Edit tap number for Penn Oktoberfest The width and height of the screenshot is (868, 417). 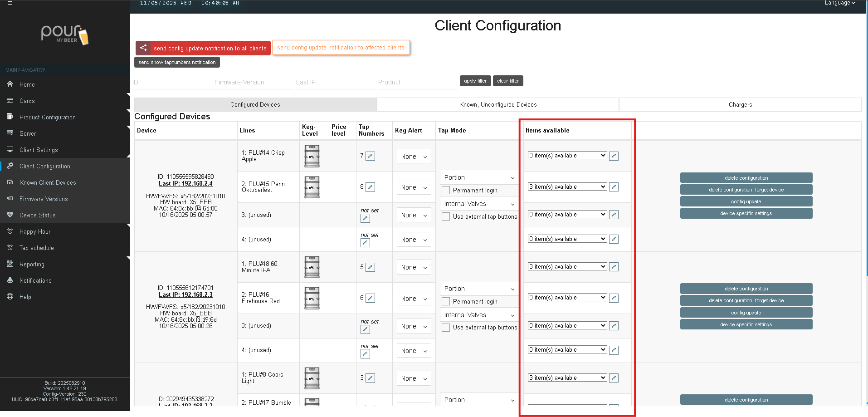point(371,187)
